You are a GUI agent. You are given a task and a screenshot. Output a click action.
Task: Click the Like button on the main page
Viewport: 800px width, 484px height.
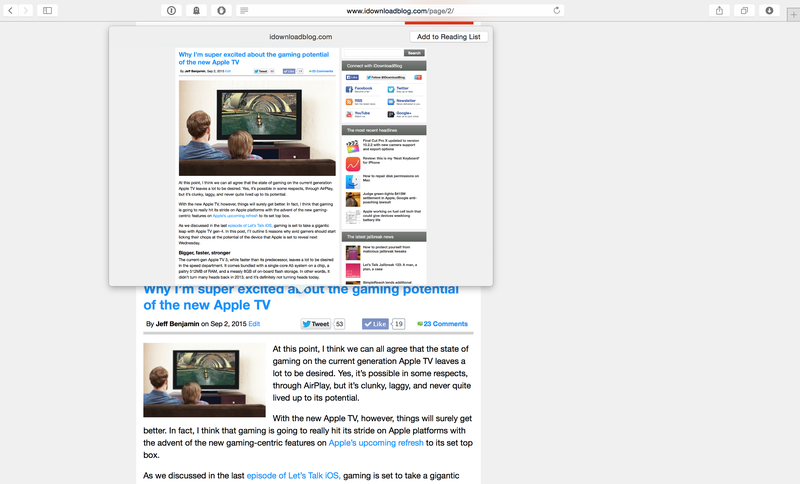pyautogui.click(x=376, y=324)
